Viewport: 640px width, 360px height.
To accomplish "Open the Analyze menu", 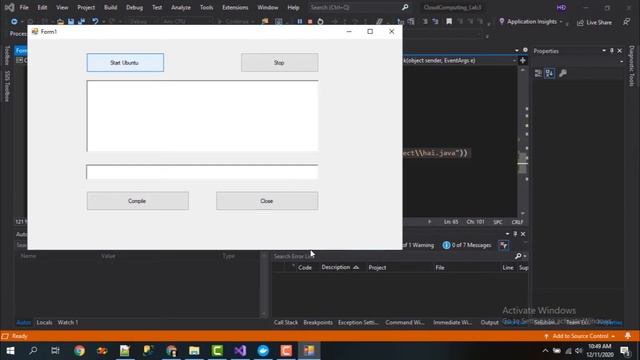I will pyautogui.click(x=181, y=7).
